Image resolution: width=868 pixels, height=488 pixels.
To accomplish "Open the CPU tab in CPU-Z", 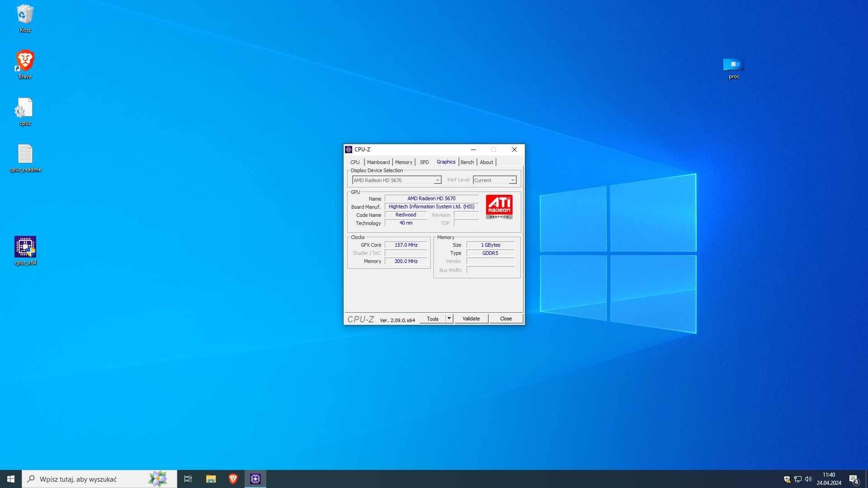I will coord(355,161).
